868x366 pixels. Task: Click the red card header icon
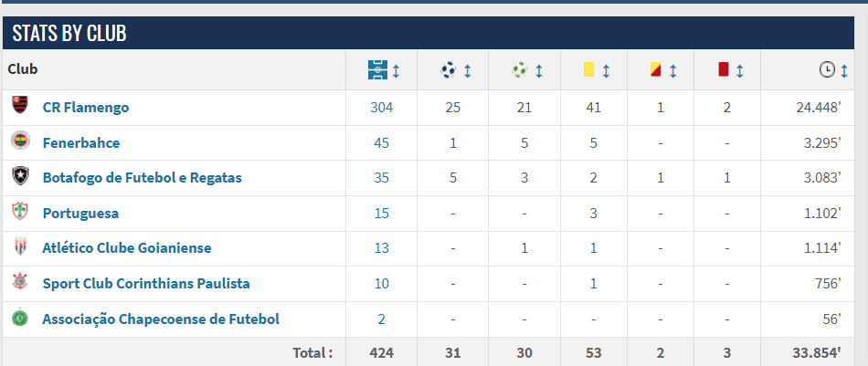click(723, 69)
